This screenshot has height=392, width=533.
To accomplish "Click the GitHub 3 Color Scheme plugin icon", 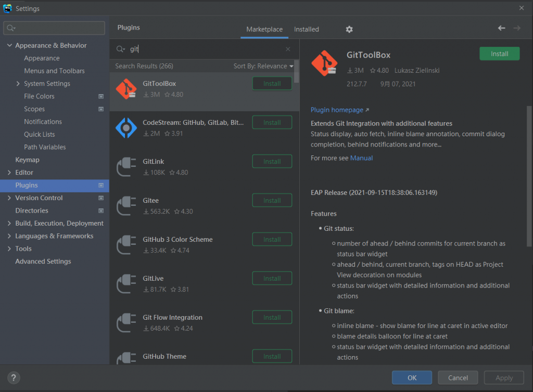I will pos(126,245).
